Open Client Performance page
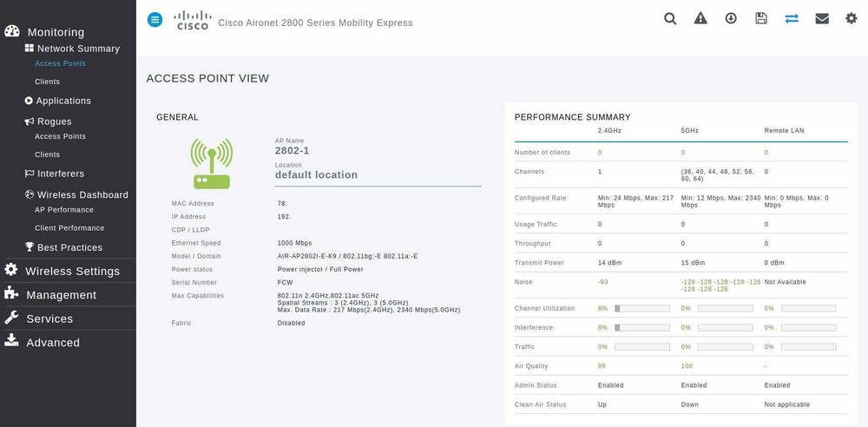The width and height of the screenshot is (868, 427). pyautogui.click(x=69, y=227)
